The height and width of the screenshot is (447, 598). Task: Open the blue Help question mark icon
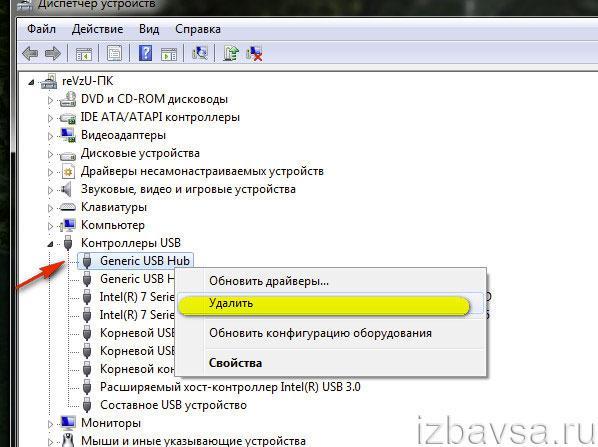click(145, 53)
